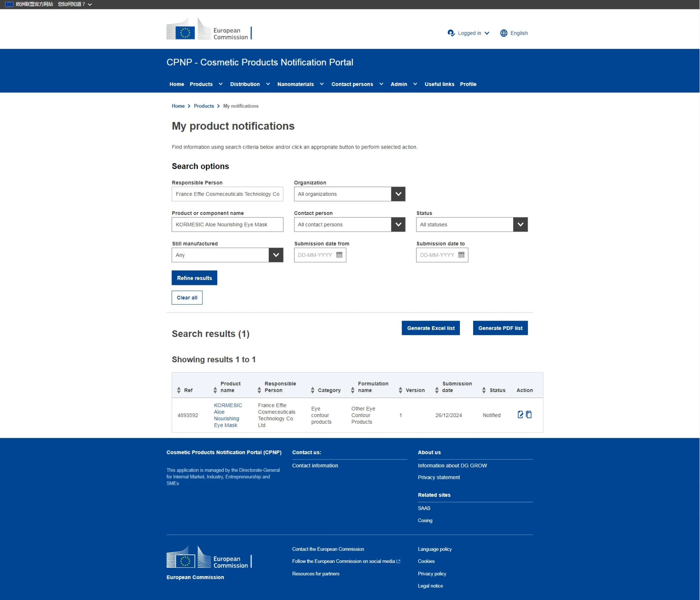The width and height of the screenshot is (700, 600).
Task: Open the Status dropdown
Action: 520,224
